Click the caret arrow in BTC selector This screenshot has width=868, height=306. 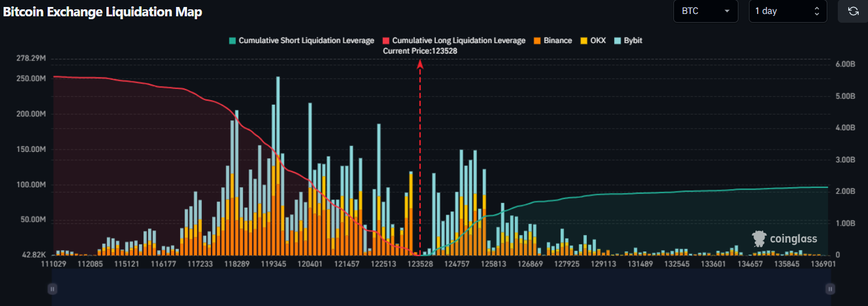(727, 12)
